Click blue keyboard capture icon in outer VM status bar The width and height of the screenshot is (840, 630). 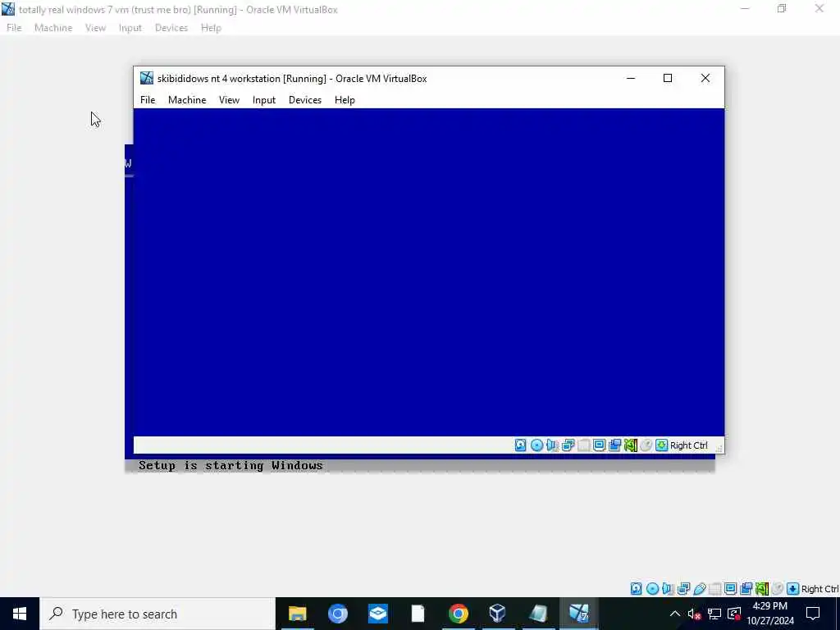click(793, 589)
